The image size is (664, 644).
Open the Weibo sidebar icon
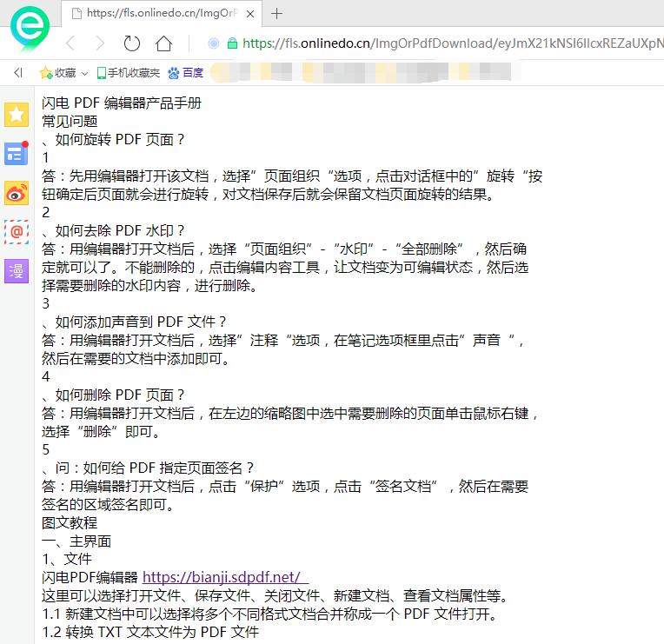click(17, 193)
